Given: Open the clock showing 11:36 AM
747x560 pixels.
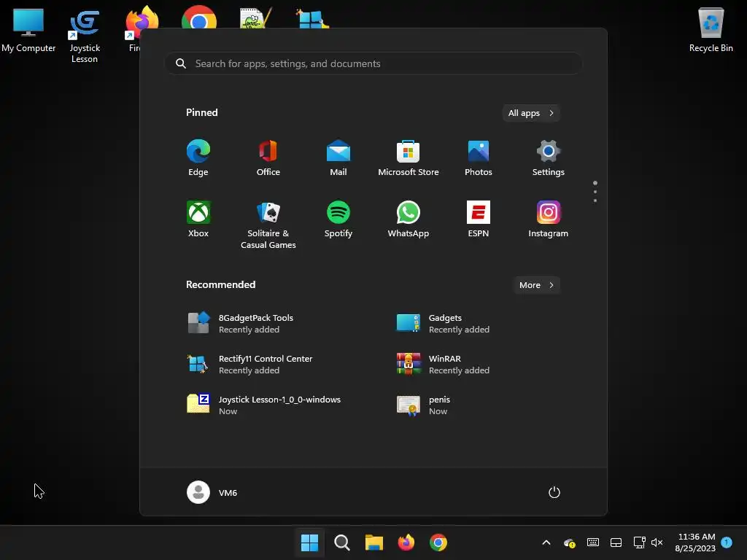Looking at the screenshot, I should (695, 542).
